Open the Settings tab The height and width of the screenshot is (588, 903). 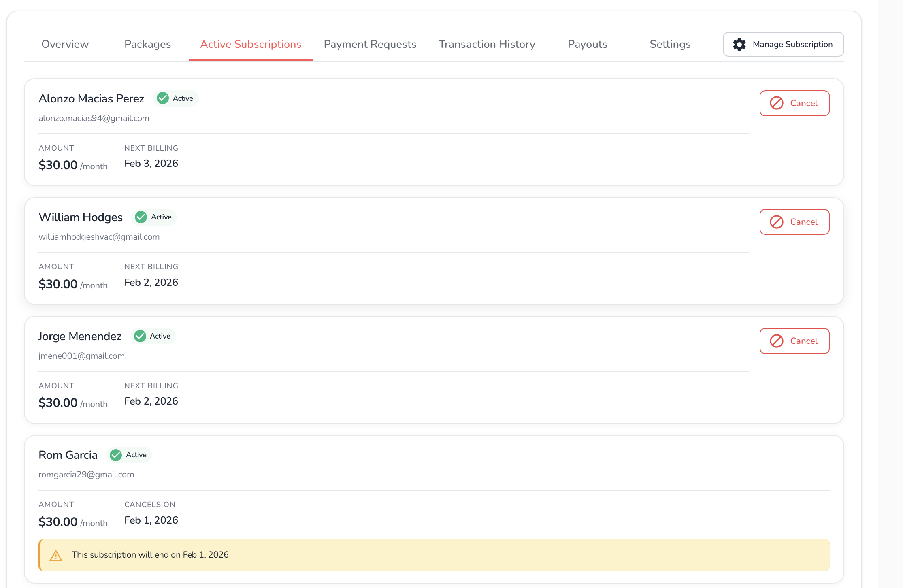click(x=670, y=44)
